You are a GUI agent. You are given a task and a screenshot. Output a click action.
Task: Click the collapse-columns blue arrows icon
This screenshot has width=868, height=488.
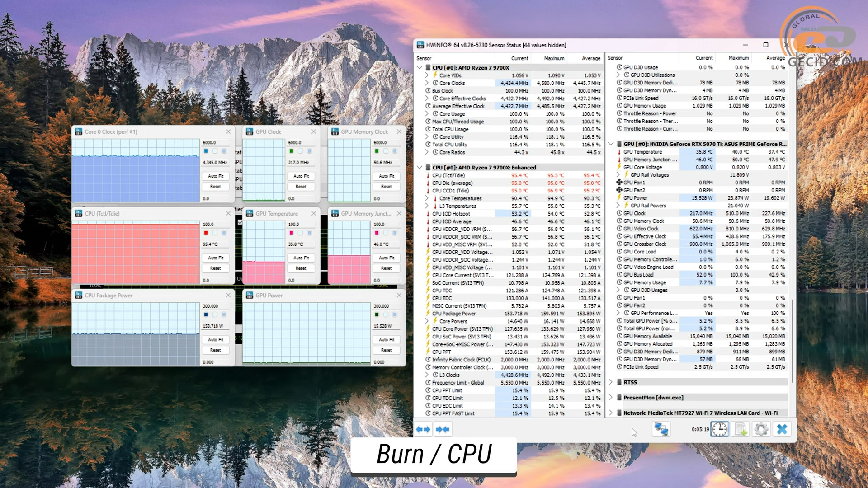[443, 429]
